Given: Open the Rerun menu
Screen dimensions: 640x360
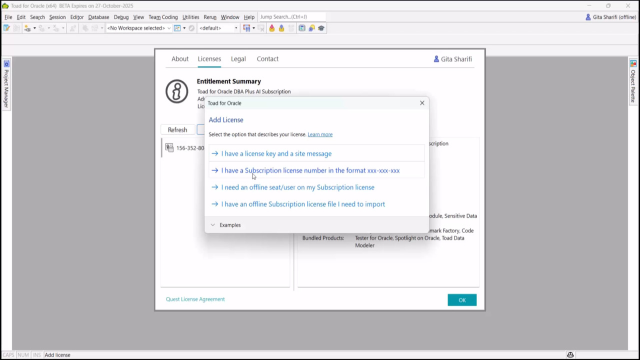Looking at the screenshot, I should point(210,17).
